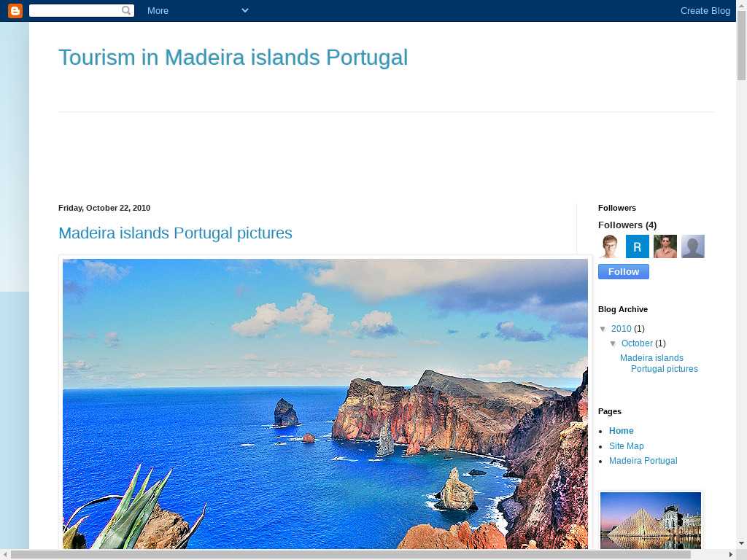Open the Home page link
The image size is (747, 560).
(622, 431)
